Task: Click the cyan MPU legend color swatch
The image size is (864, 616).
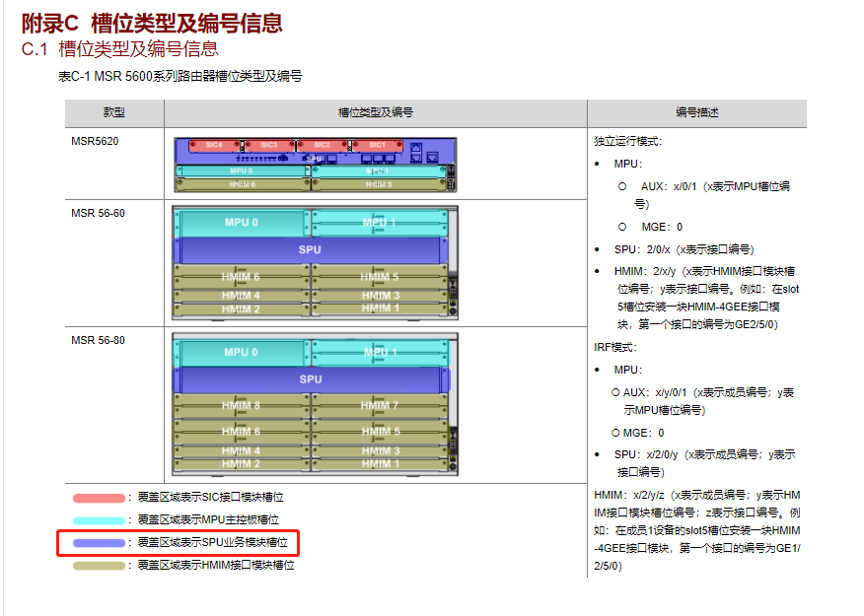Action: (100, 520)
